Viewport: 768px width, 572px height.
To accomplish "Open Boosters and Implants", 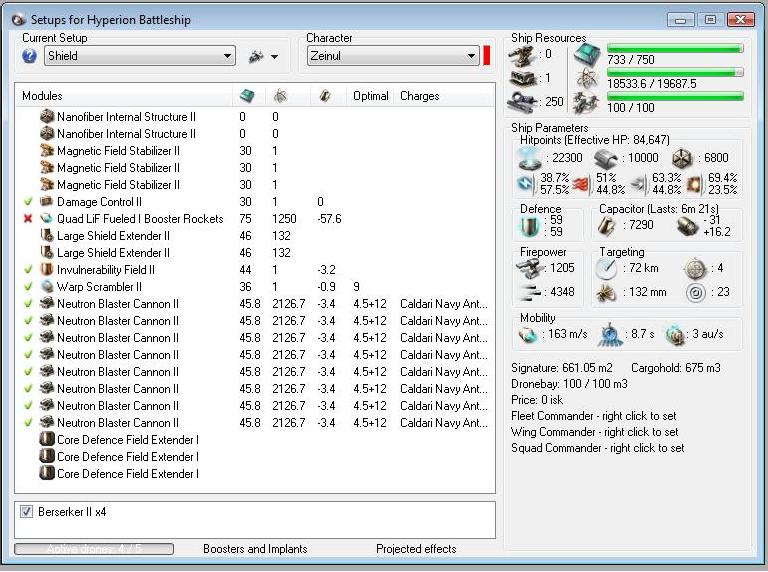I will pos(255,549).
